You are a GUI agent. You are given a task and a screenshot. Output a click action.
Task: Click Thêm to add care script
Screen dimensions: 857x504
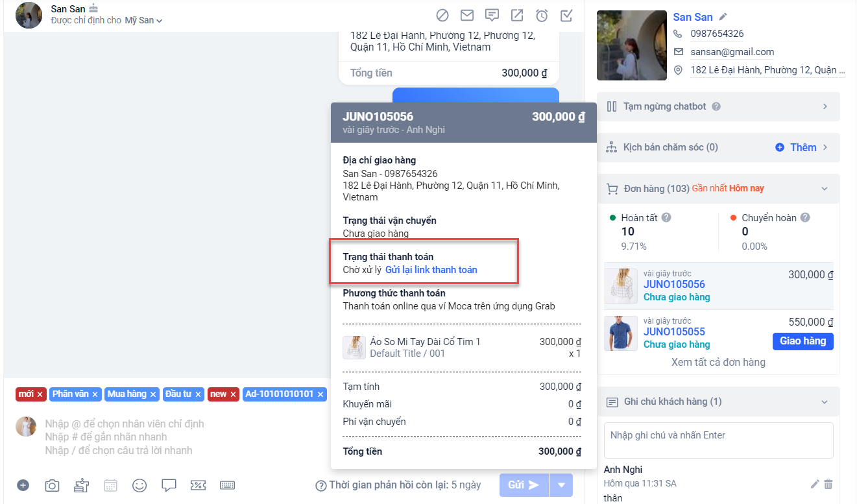click(x=796, y=147)
